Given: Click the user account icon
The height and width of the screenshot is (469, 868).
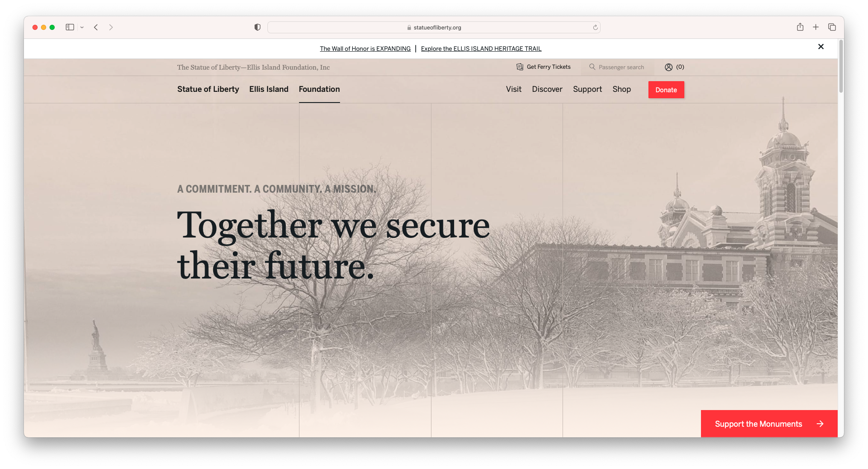Looking at the screenshot, I should click(x=669, y=67).
